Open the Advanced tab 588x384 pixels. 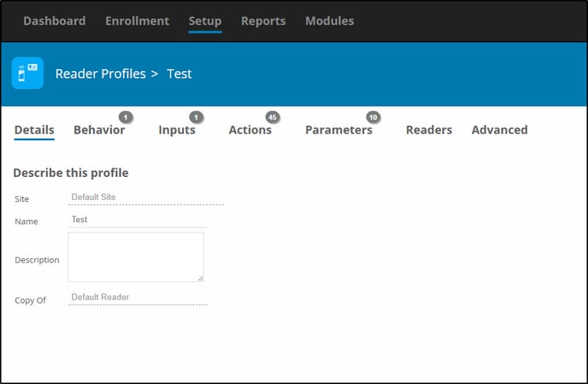pos(499,130)
